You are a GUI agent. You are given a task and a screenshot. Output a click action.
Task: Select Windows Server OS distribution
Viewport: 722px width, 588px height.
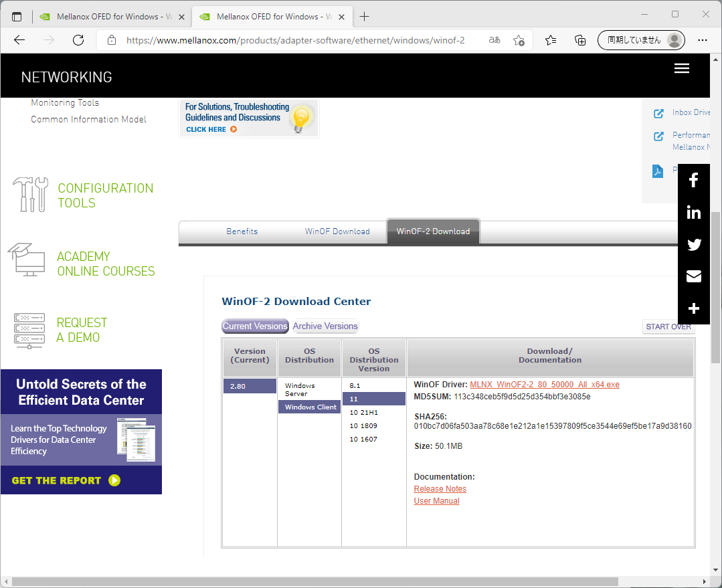tap(309, 389)
